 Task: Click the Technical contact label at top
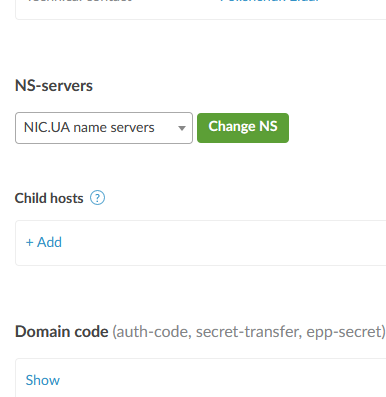(x=79, y=1)
